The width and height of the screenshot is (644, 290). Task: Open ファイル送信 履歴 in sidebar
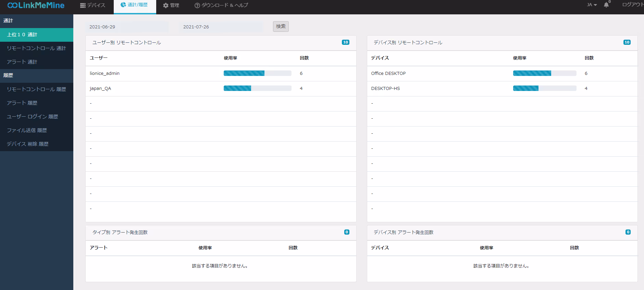coord(37,130)
